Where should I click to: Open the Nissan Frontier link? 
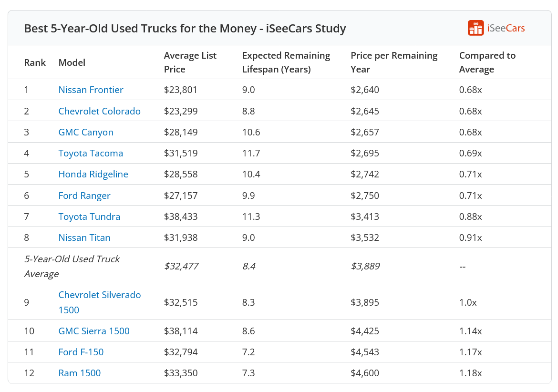point(91,90)
